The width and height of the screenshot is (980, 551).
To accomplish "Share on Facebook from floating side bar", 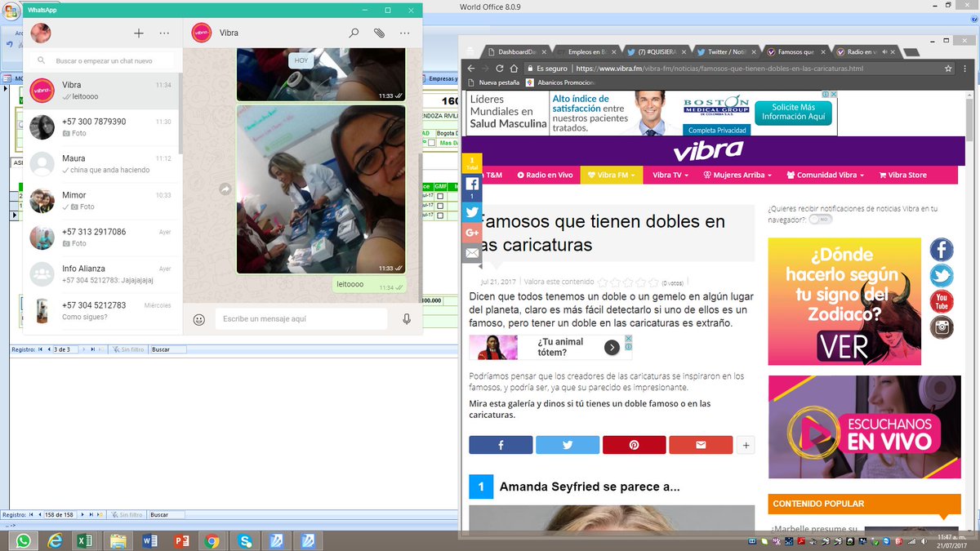I will click(472, 188).
